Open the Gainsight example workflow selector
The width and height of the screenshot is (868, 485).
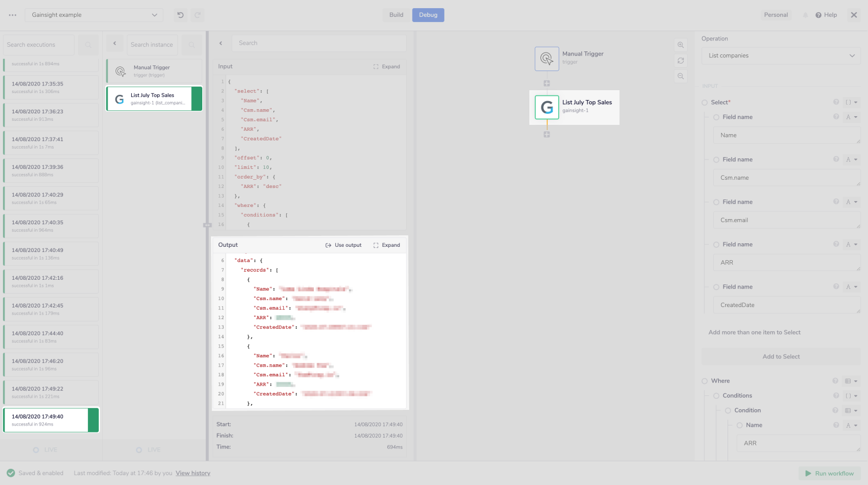click(94, 14)
